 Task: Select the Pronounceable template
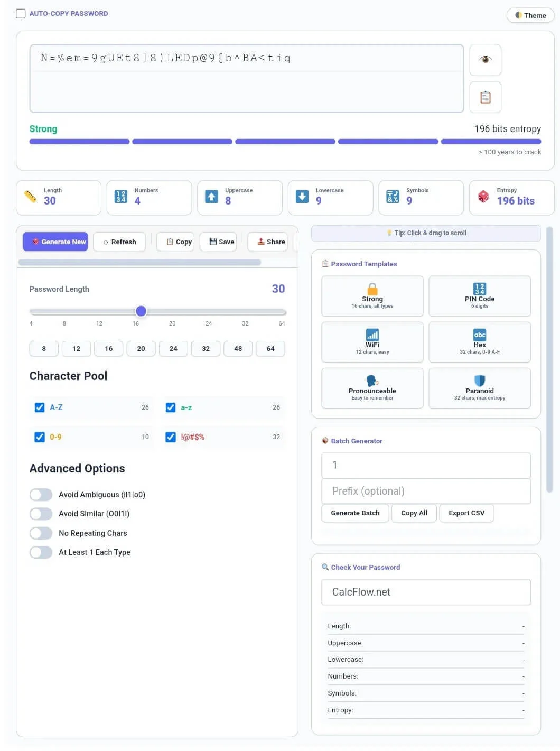[372, 388]
